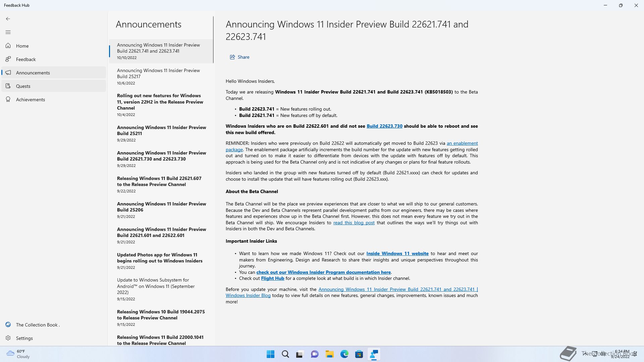Click the Share button label
This screenshot has height=362, width=644.
(244, 57)
